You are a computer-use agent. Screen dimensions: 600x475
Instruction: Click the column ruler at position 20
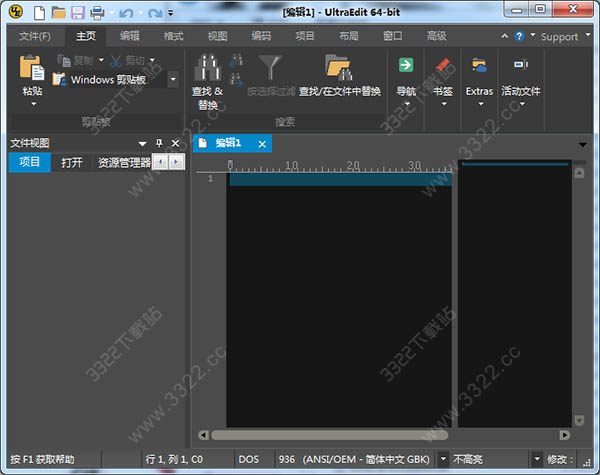(353, 166)
